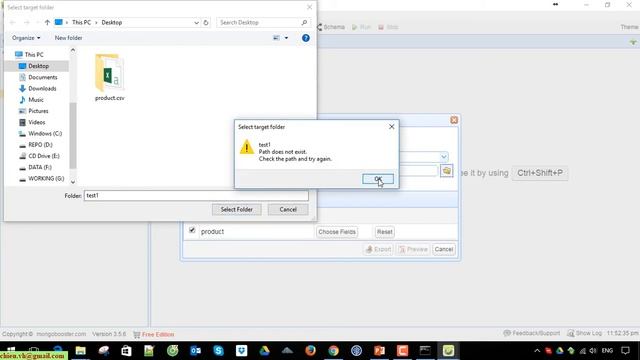Expand the dropdown in the export dialog
Image resolution: width=640 pixels, height=360 pixels.
tap(444, 157)
